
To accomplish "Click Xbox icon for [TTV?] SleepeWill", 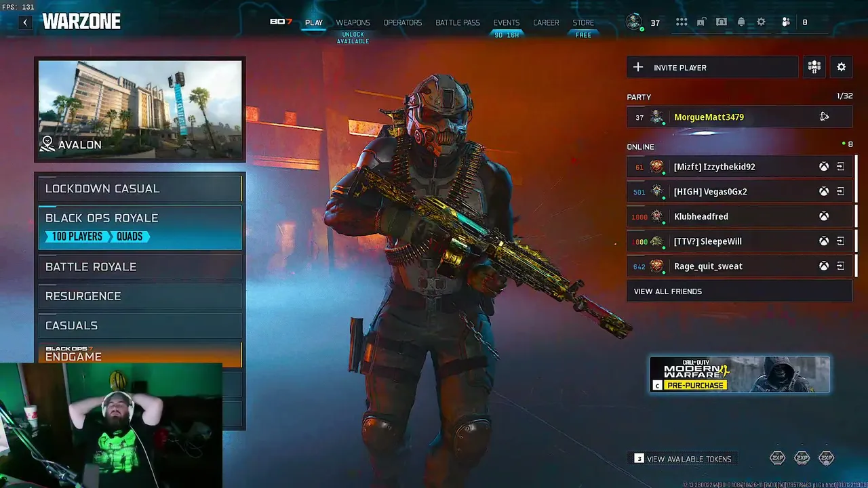I will [x=824, y=241].
